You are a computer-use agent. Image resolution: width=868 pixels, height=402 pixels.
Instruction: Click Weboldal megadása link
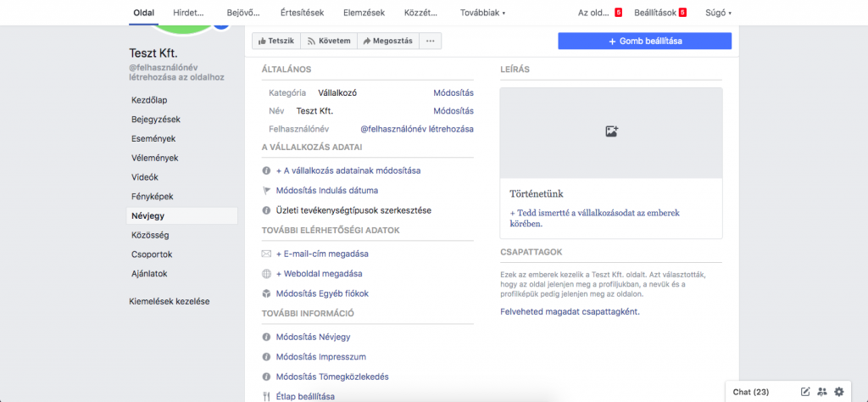[320, 274]
